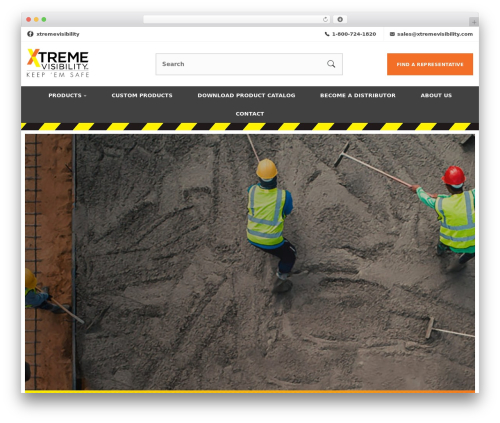Click the browser reload icon
This screenshot has width=500, height=423.
click(325, 19)
